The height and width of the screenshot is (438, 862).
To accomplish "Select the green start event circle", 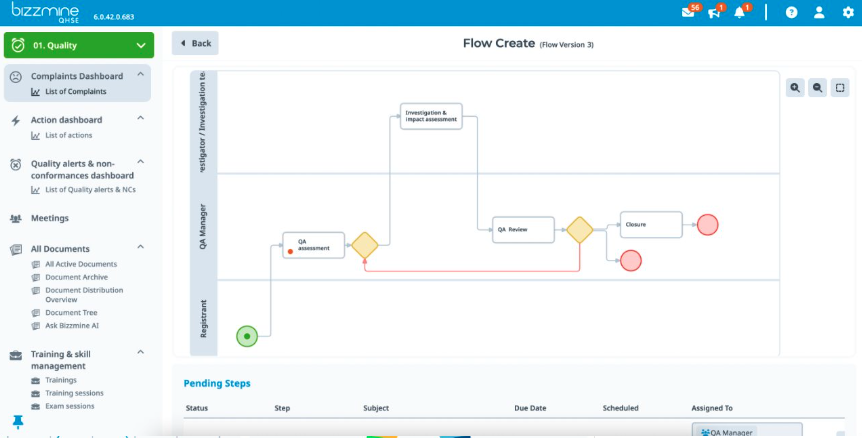I will [246, 336].
